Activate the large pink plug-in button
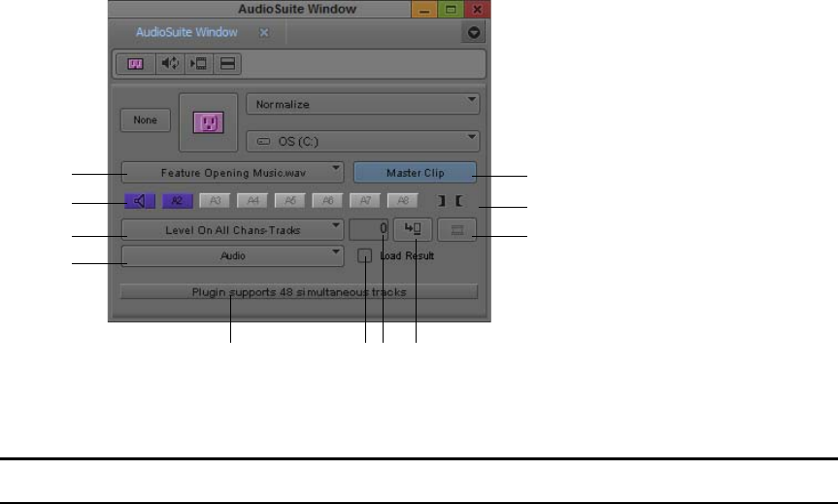 [208, 122]
